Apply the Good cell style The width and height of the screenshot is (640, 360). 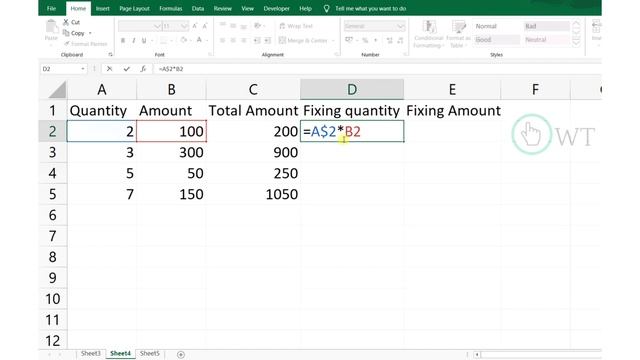click(496, 40)
